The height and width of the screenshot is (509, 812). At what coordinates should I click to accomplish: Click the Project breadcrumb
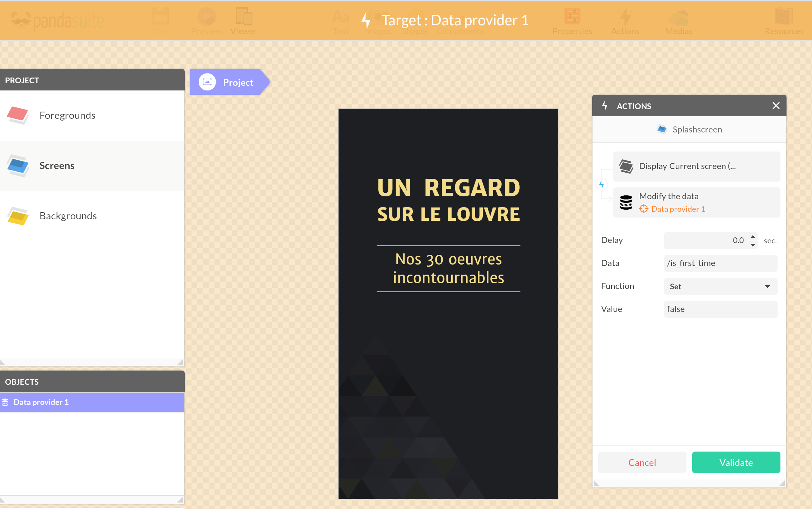point(229,82)
